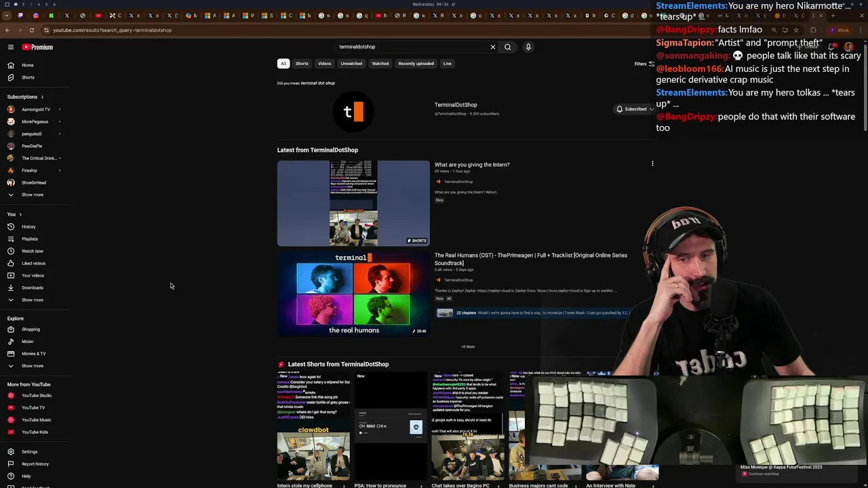Viewport: 868px width, 488px height.
Task: Open more options for the Intern short
Action: [x=652, y=163]
